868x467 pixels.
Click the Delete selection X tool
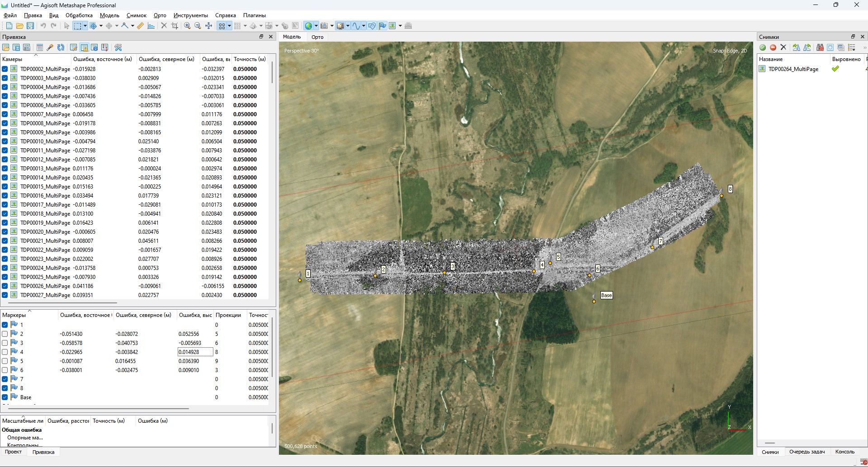164,26
